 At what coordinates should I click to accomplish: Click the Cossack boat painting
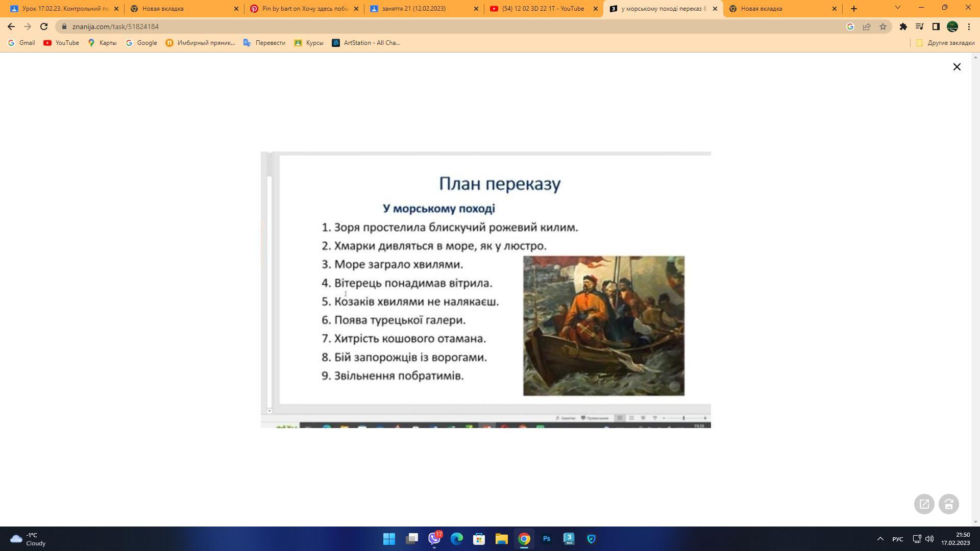click(603, 325)
